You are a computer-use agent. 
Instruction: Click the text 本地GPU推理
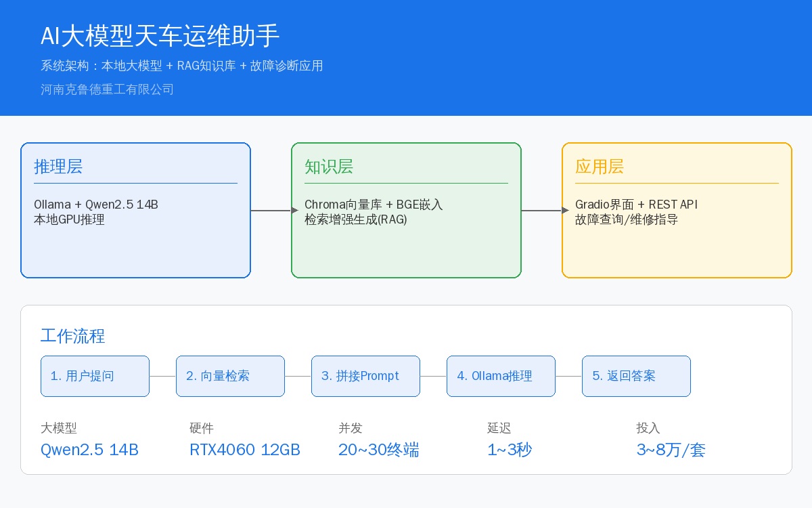pos(69,219)
